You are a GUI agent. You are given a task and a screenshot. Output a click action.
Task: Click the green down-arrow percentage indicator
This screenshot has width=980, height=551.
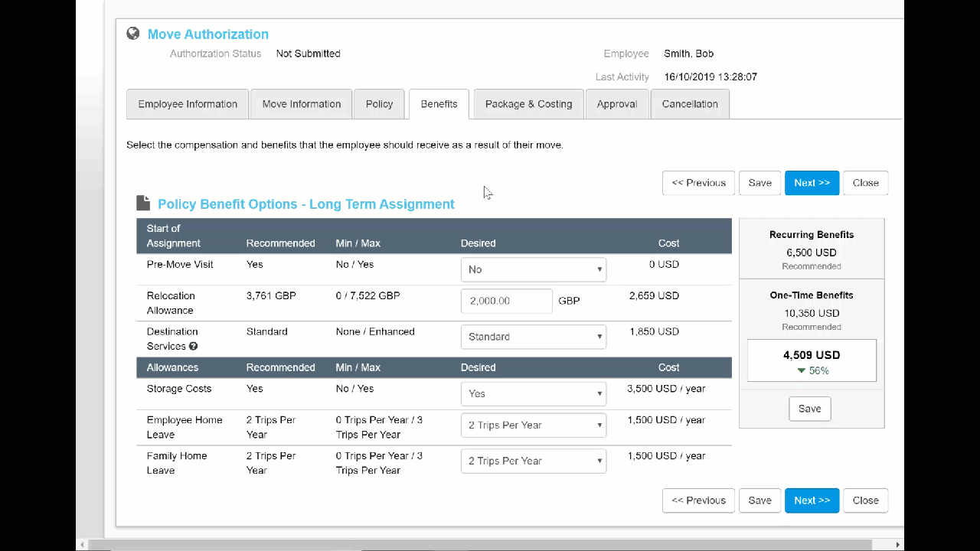click(812, 370)
